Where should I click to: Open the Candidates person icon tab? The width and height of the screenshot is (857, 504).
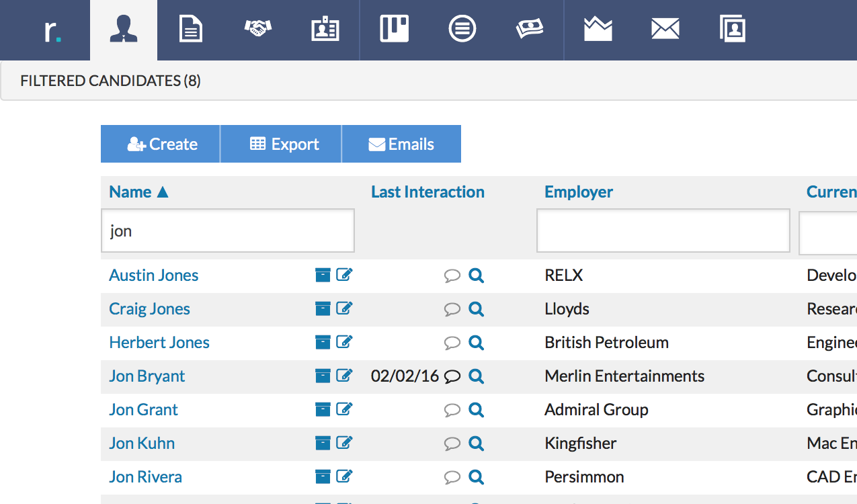[x=123, y=30]
